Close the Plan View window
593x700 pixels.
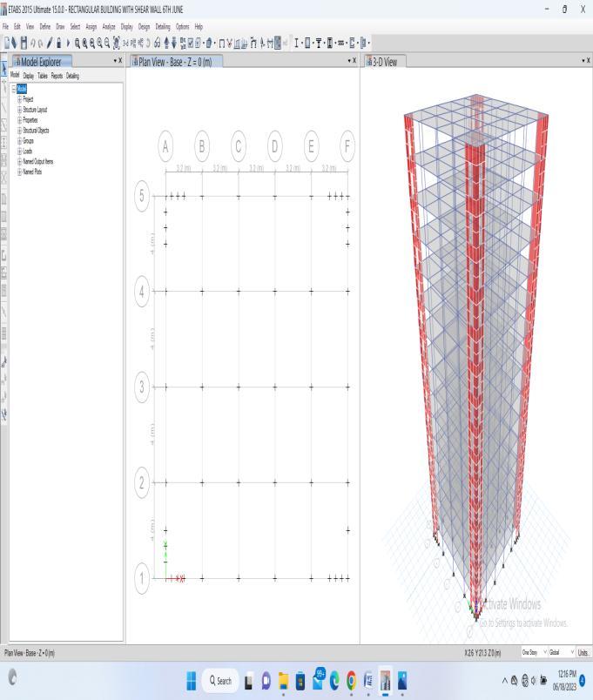[x=354, y=60]
